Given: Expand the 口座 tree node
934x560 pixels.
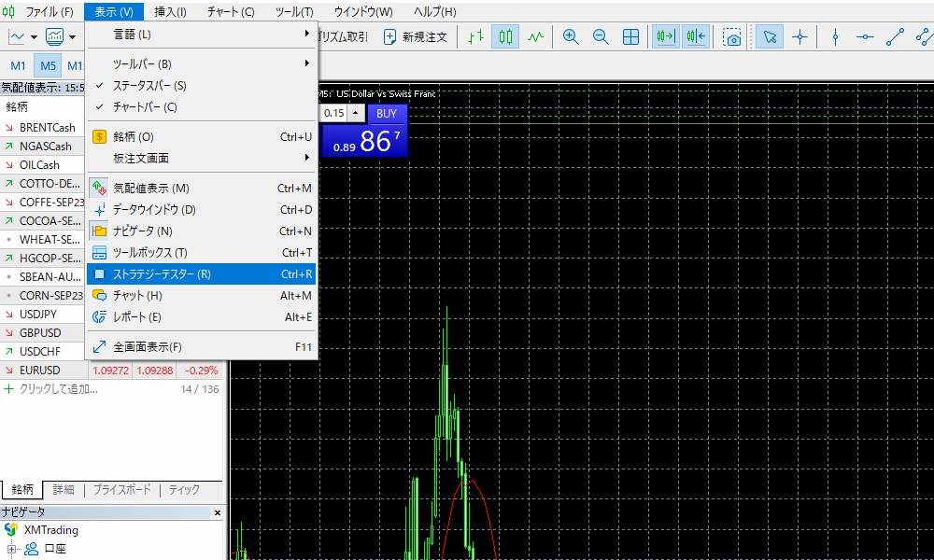Looking at the screenshot, I should [x=13, y=549].
